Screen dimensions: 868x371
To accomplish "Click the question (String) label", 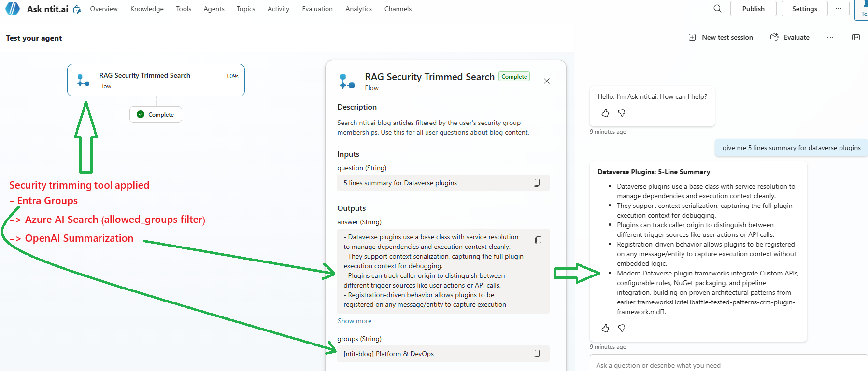I will [x=362, y=168].
